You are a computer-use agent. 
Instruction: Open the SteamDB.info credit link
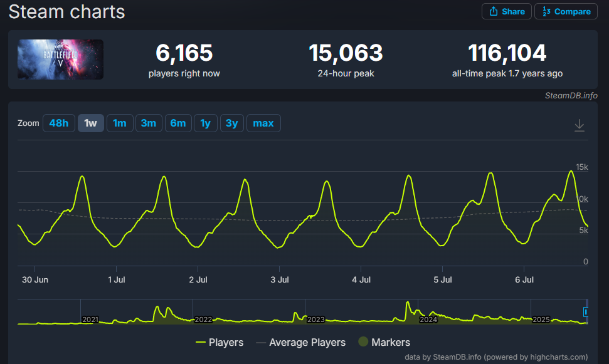(x=571, y=95)
